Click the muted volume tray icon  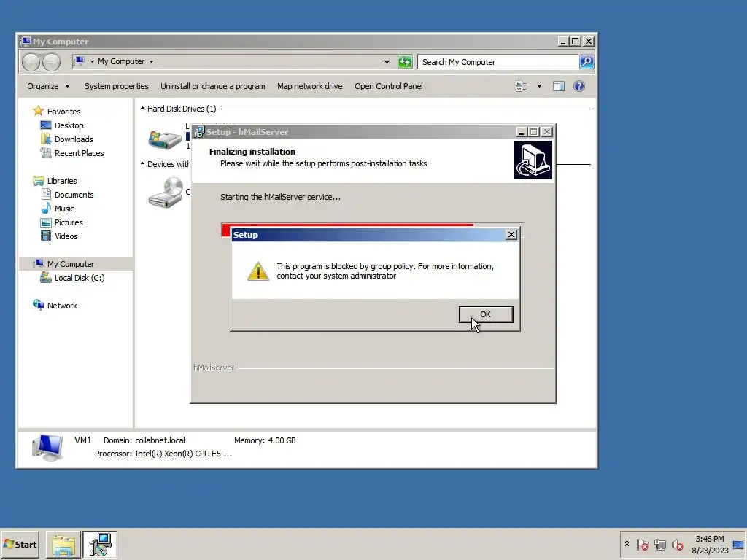point(677,544)
